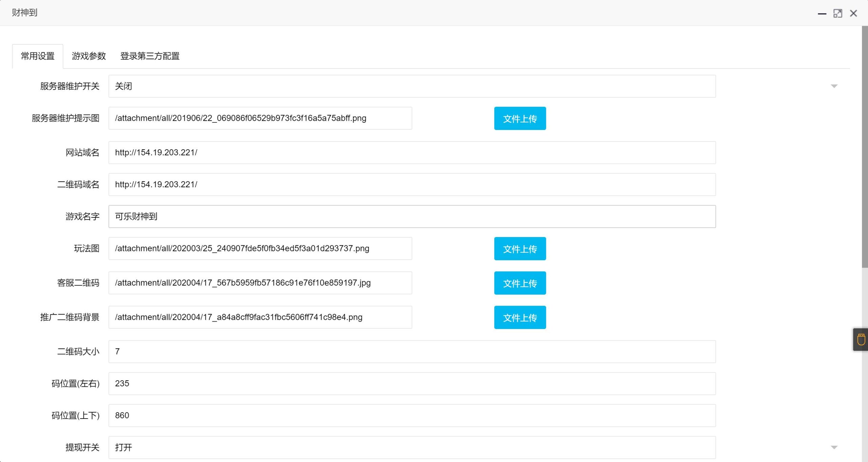Open the 登录第三方配置 tab
Screen dimensions: 868x462
point(150,56)
